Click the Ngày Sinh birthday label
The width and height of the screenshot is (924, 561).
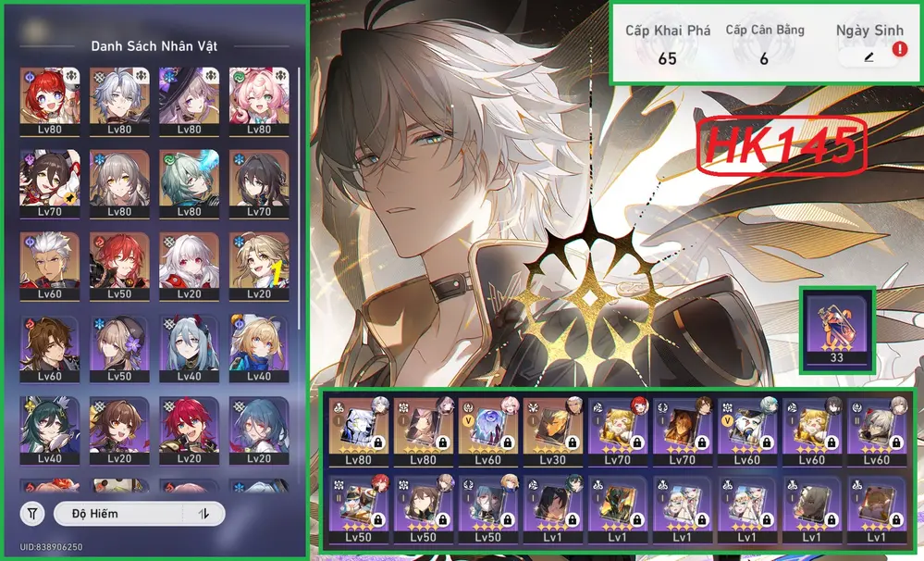[869, 31]
